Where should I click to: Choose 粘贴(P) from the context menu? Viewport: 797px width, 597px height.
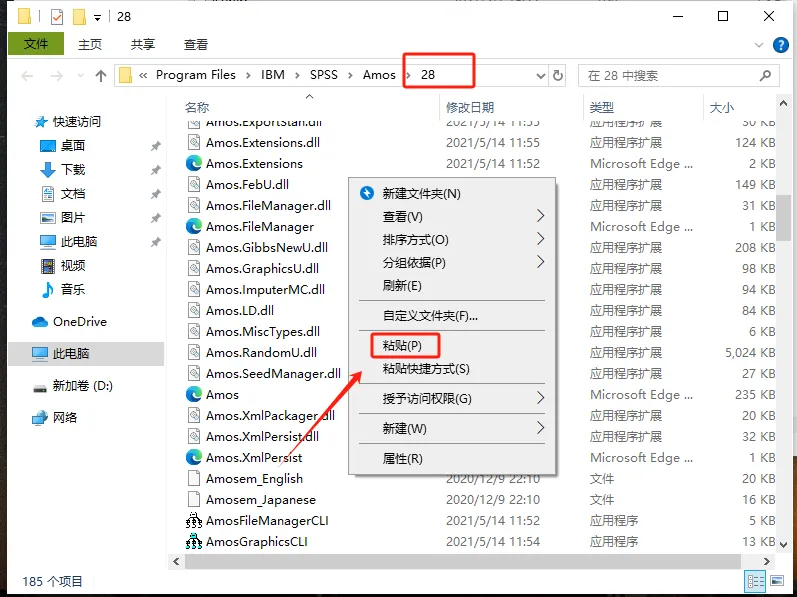(x=402, y=345)
